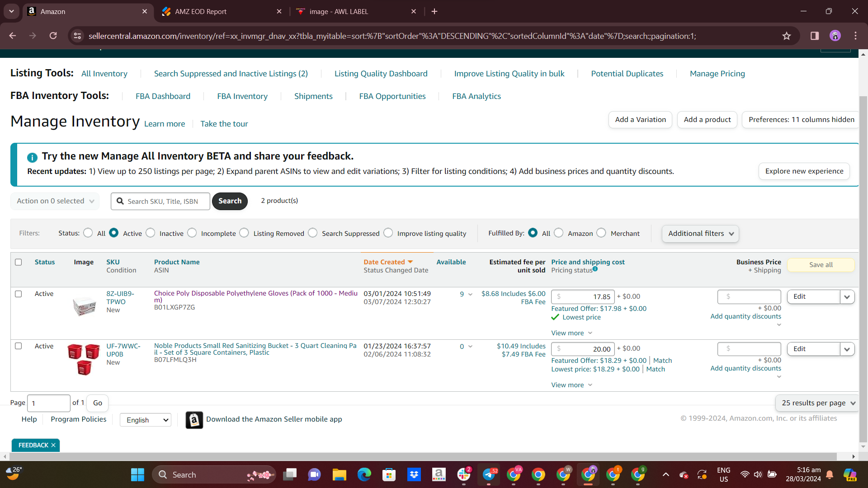Open Edit dropdown arrow for the Gloves listing
868x488 pixels.
(847, 297)
